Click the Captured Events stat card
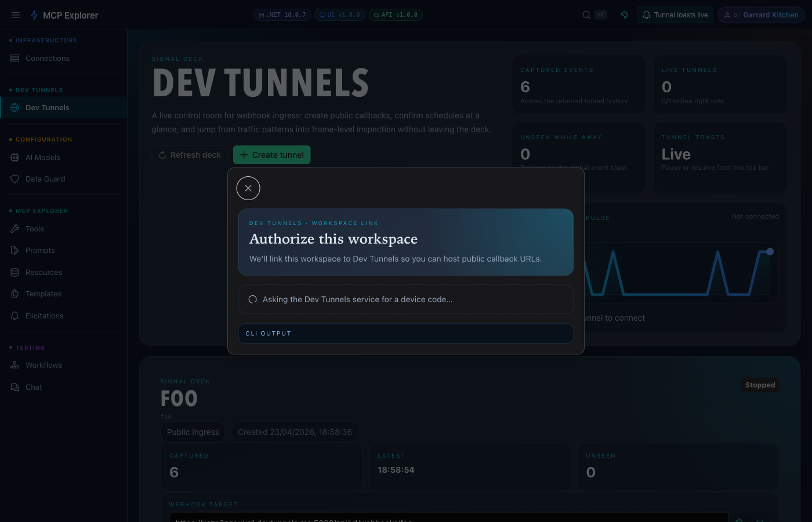 [x=579, y=85]
